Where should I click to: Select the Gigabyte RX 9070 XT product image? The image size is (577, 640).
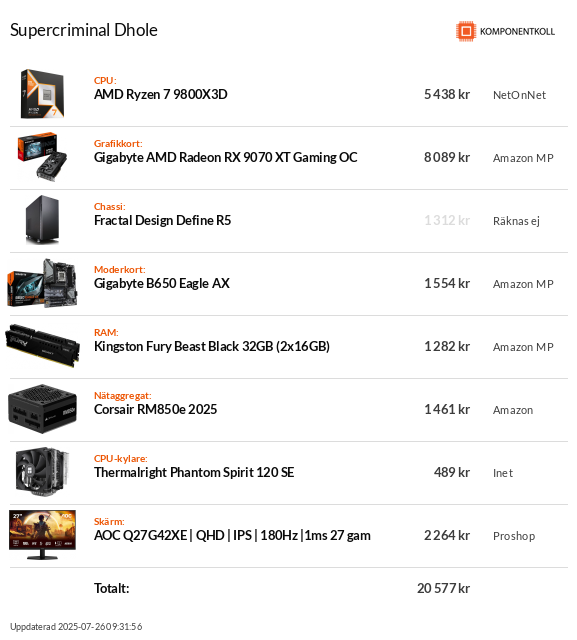pyautogui.click(x=42, y=157)
